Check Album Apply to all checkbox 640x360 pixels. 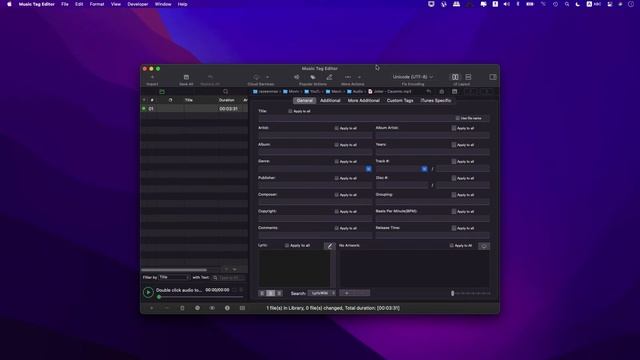coord(337,145)
